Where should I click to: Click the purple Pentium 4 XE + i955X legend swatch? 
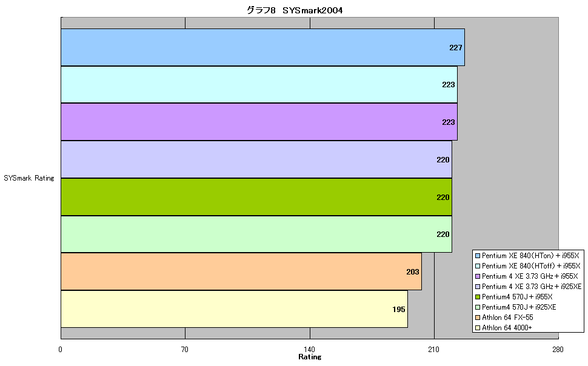coord(478,276)
